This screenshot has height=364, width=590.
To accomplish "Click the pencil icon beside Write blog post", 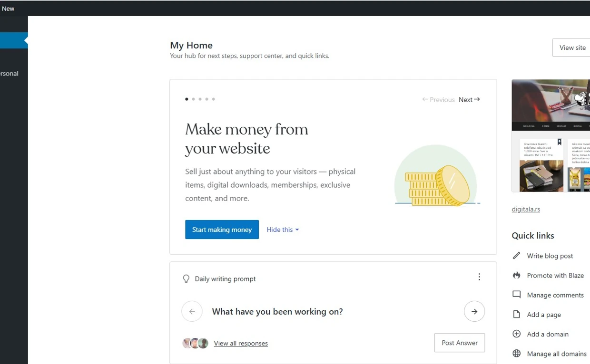I will (x=516, y=256).
